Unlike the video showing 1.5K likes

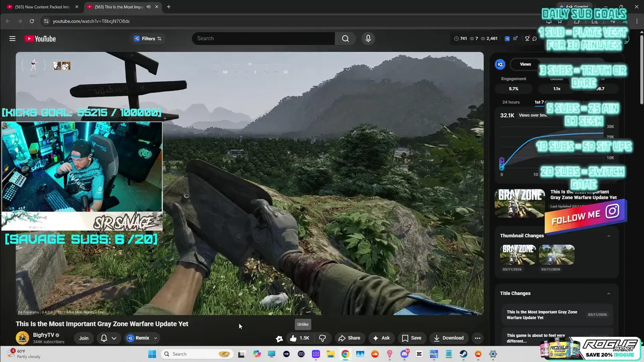pos(300,338)
